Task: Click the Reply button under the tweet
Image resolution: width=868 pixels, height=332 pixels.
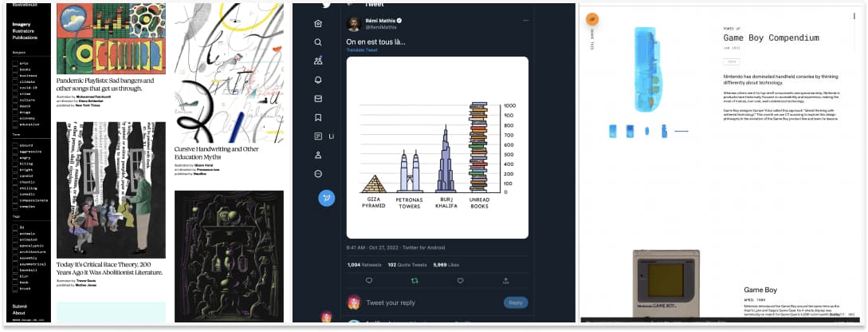Action: 516,302
